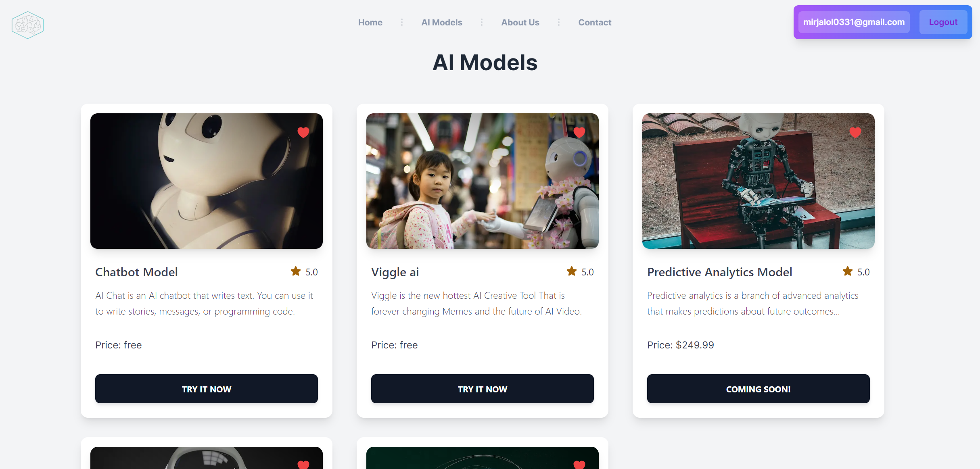Click the brain logo icon
980x469 pixels.
pyautogui.click(x=27, y=25)
